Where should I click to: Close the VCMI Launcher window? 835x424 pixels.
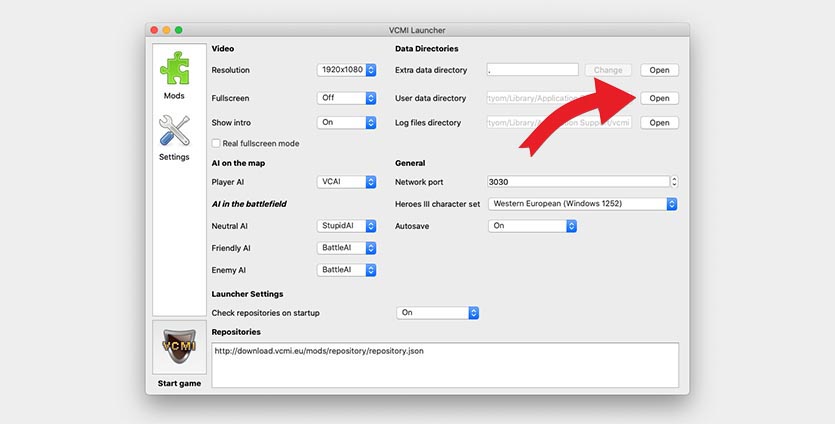click(x=154, y=30)
